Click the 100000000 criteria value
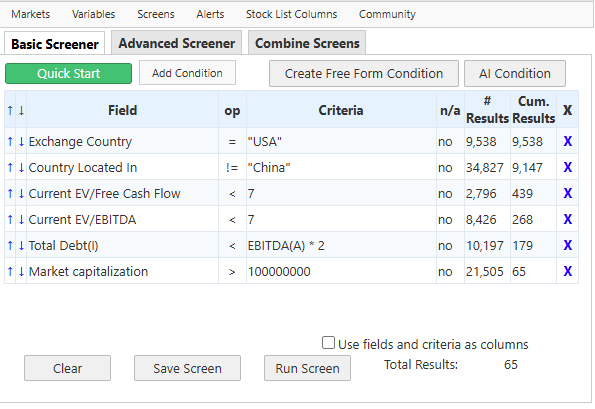The width and height of the screenshot is (595, 409). point(279,271)
